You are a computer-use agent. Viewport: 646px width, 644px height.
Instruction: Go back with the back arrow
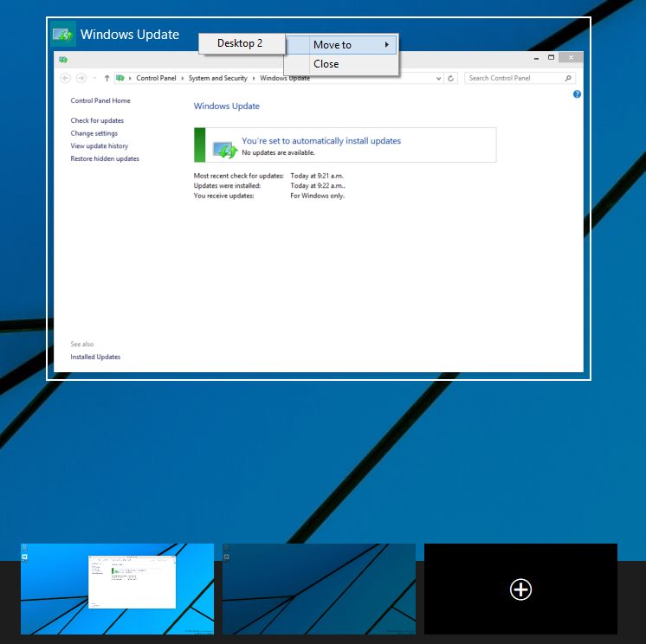pyautogui.click(x=65, y=78)
